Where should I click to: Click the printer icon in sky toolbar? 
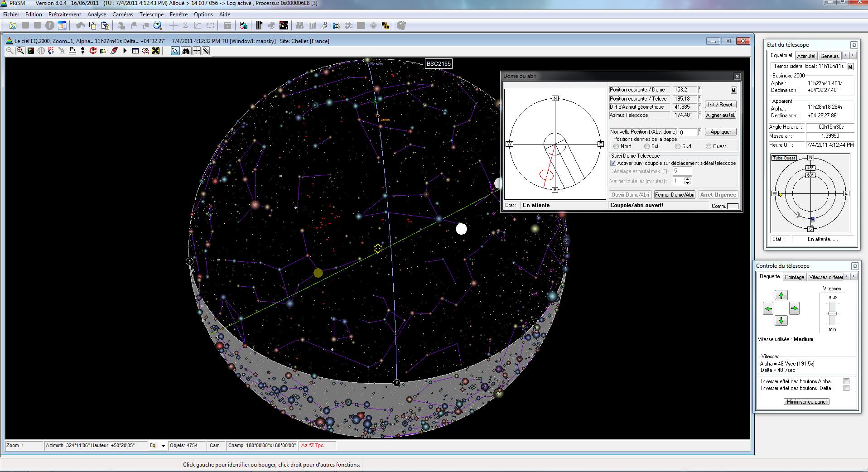(72, 51)
